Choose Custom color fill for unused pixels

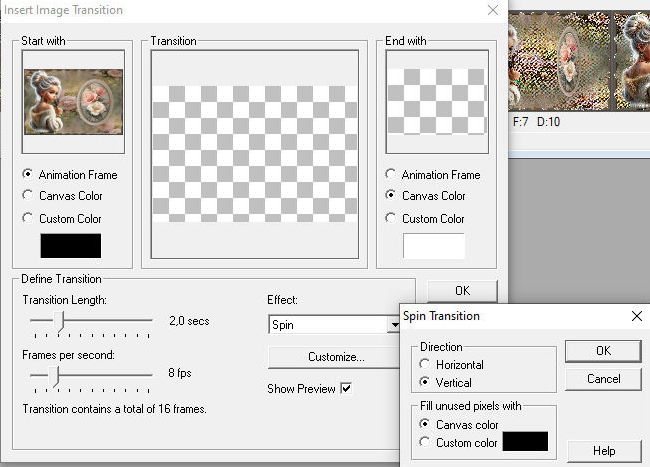(x=424, y=442)
